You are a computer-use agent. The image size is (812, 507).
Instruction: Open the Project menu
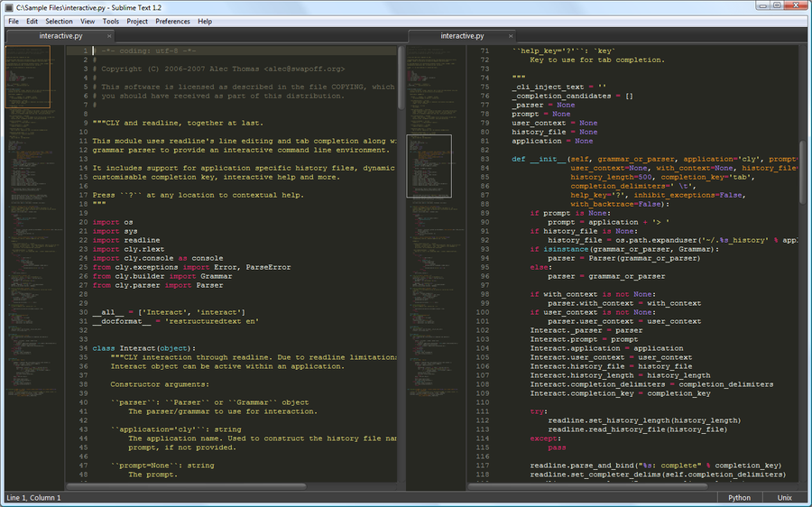(x=137, y=21)
